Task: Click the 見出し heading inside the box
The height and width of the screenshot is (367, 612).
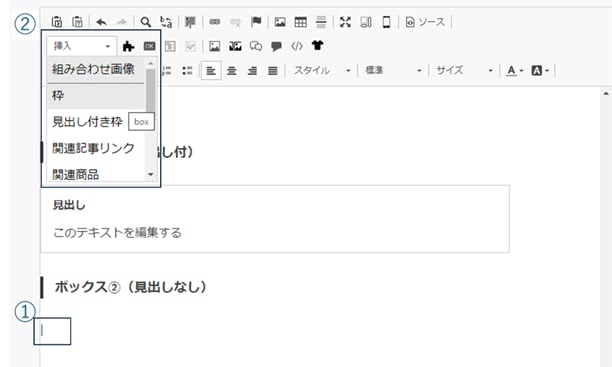Action: pyautogui.click(x=69, y=205)
